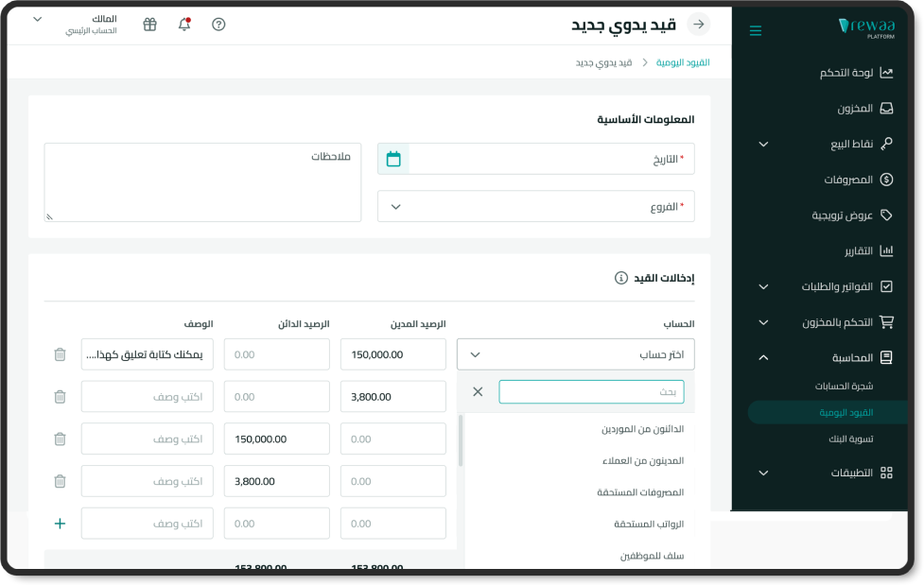This screenshot has height=585, width=924.
Task: Click the account dropdown list scrollbar
Action: pos(461,440)
